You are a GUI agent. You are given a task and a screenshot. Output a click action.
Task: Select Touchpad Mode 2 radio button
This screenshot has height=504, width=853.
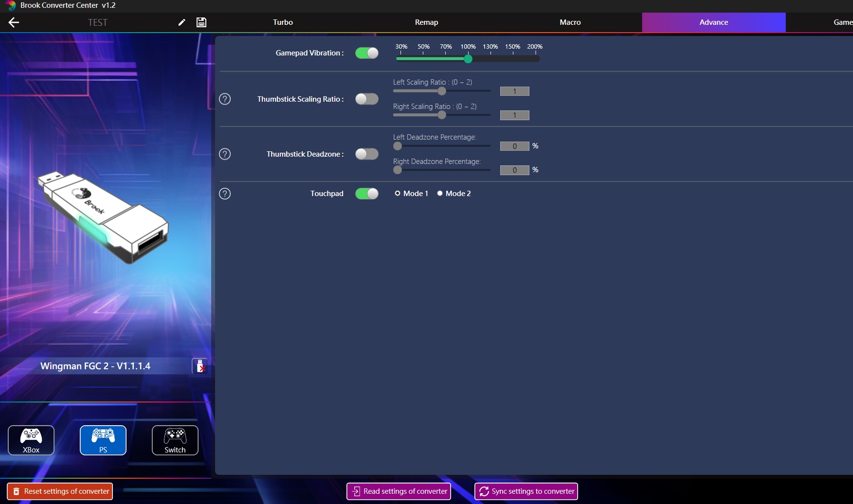coord(440,194)
